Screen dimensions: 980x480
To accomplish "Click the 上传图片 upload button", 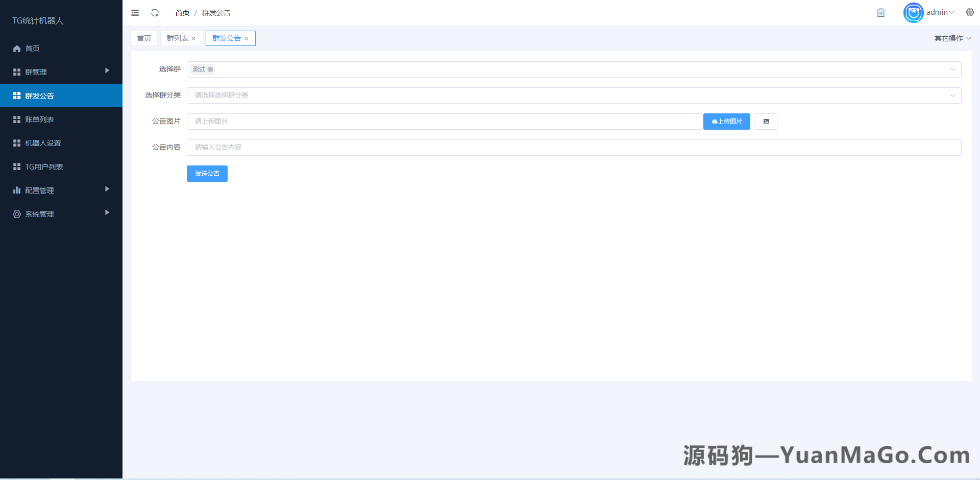I will pos(726,121).
